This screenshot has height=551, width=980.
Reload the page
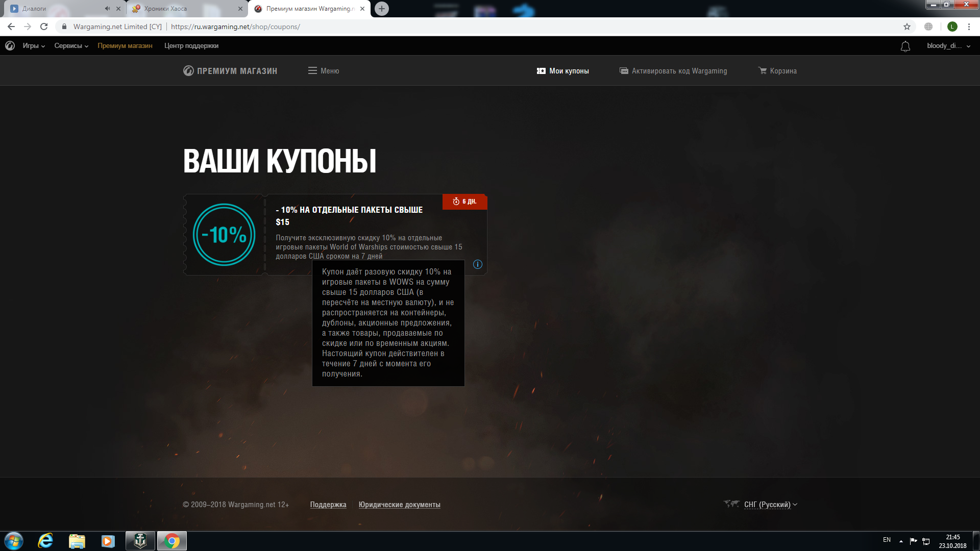click(x=44, y=27)
